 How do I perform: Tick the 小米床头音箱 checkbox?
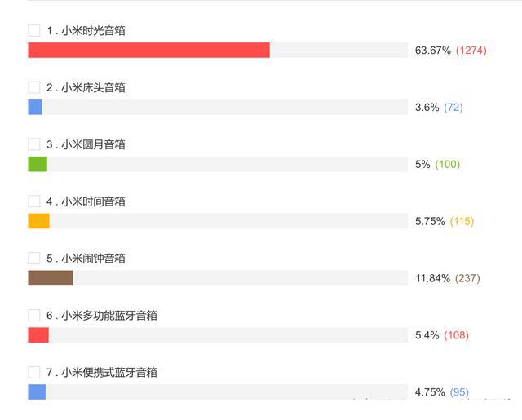tap(34, 87)
